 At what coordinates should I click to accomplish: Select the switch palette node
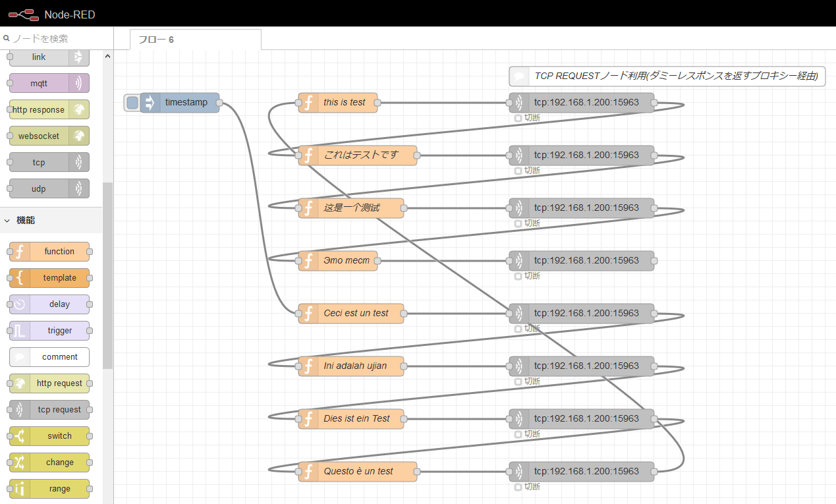click(49, 436)
